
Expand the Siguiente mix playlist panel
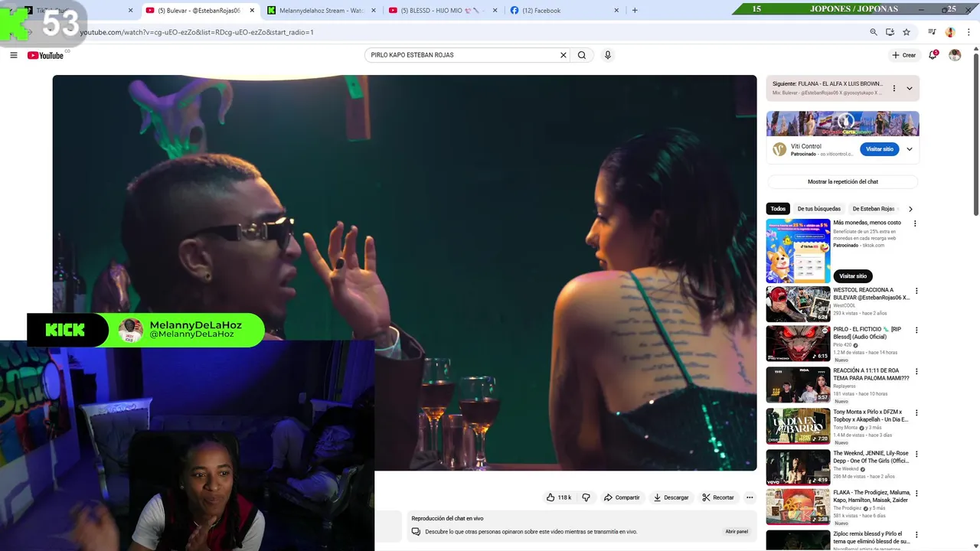pos(910,88)
